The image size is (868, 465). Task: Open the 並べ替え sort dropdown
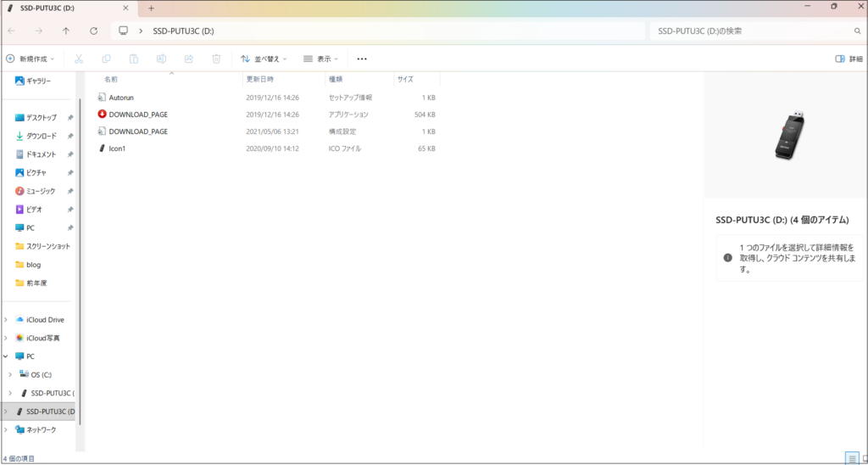[x=264, y=59]
